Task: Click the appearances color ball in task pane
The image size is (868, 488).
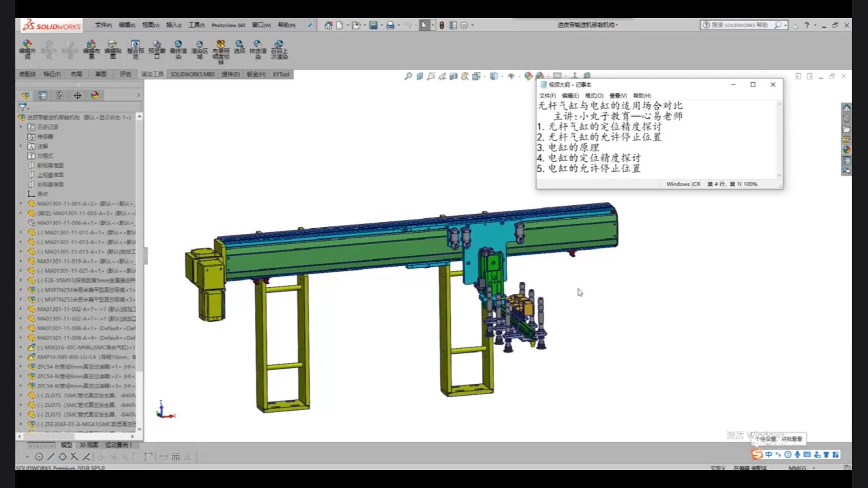Action: click(x=846, y=150)
